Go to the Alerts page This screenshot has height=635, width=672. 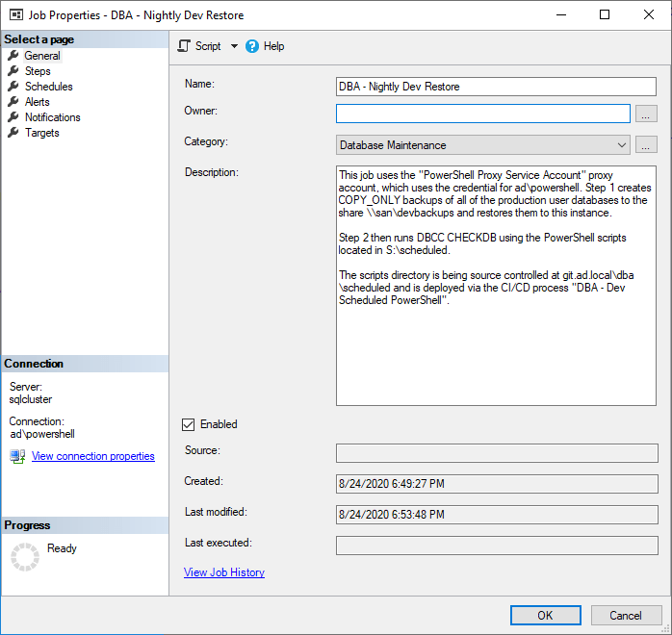coord(38,102)
